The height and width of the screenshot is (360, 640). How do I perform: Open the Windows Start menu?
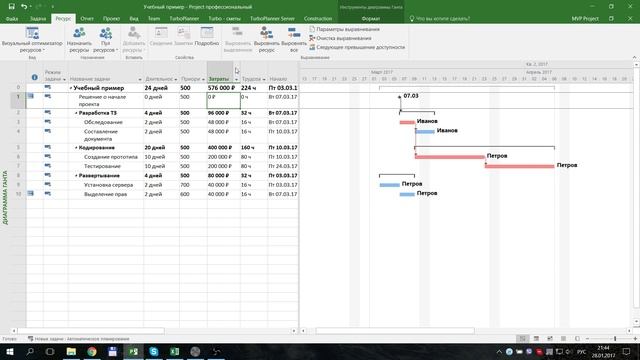[x=9, y=351]
